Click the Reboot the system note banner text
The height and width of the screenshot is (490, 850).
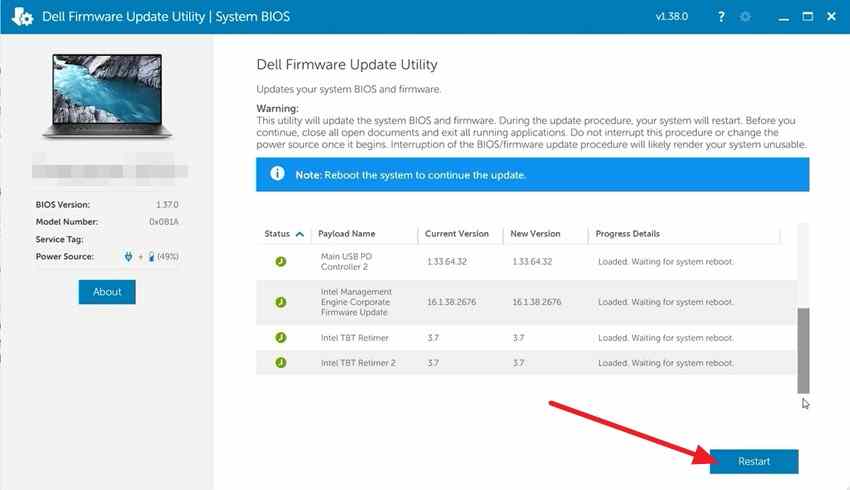[410, 175]
